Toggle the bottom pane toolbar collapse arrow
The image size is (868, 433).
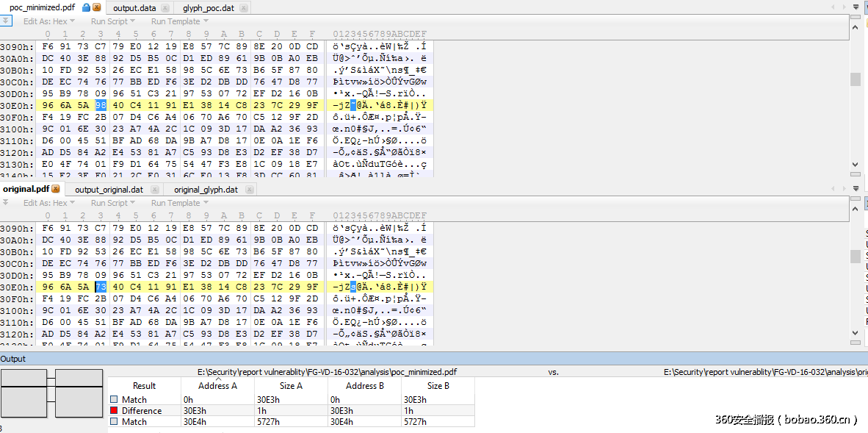pyautogui.click(x=5, y=203)
